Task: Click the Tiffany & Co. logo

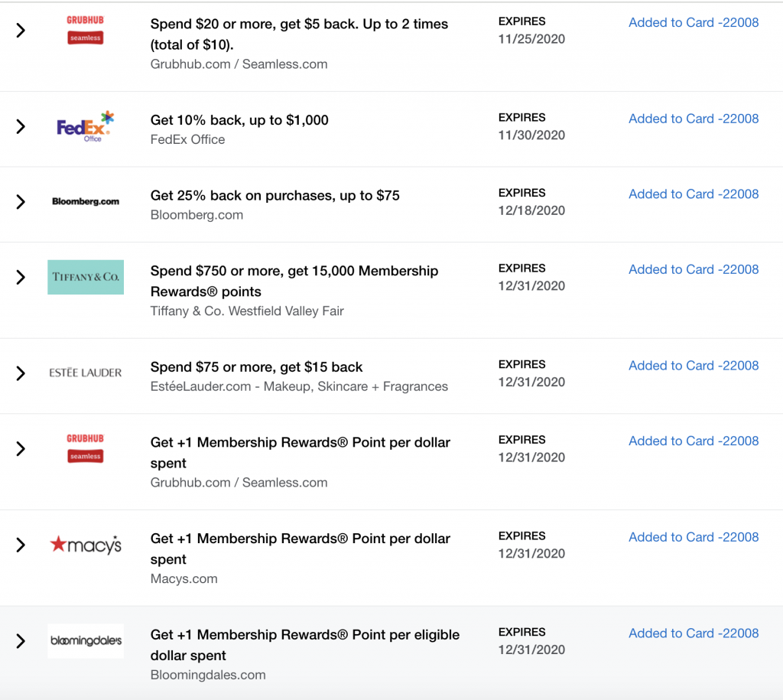Action: [x=86, y=277]
